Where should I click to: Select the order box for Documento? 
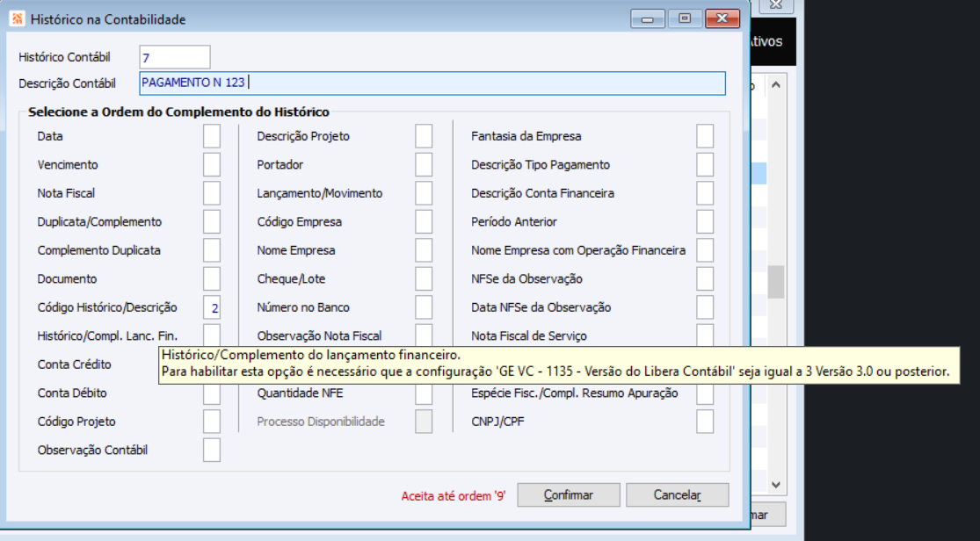211,279
